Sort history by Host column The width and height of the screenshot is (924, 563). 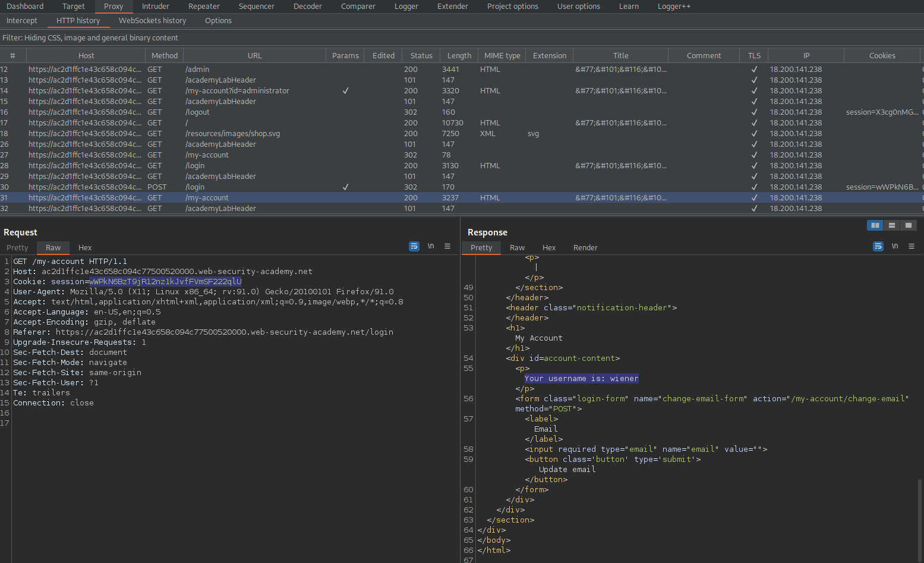(x=86, y=56)
